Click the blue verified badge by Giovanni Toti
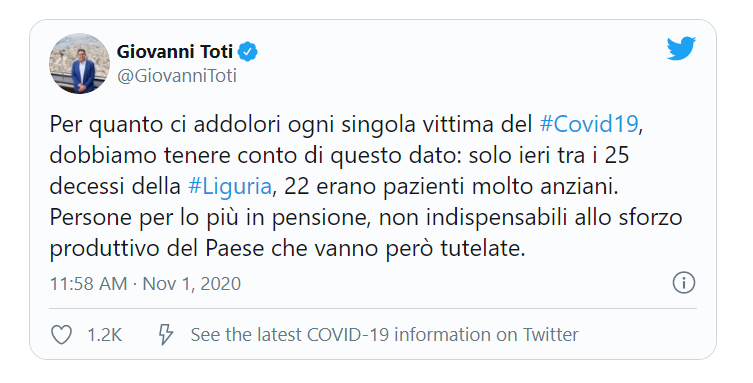Viewport: 753px width, 383px height. (248, 52)
